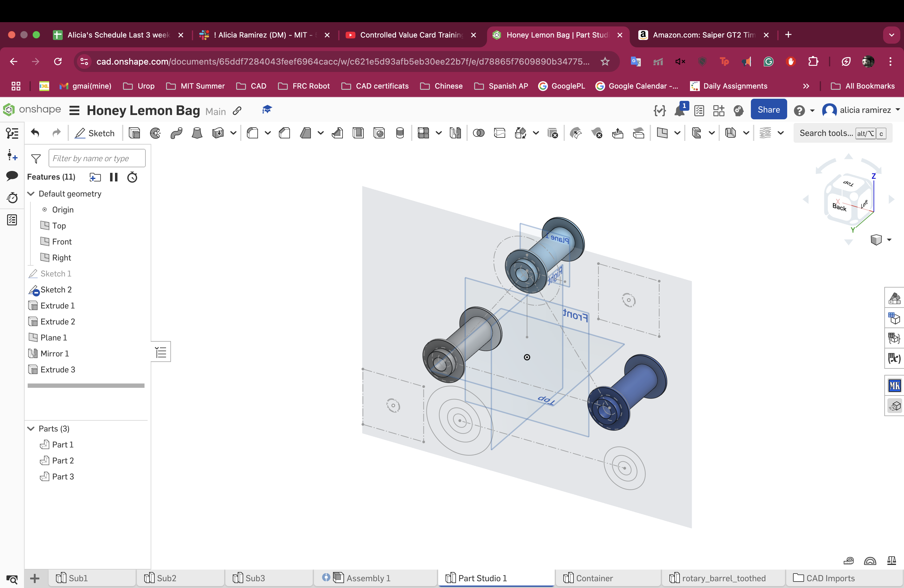Select the External thread tool
Image resolution: width=904 pixels, height=588 pixels.
(400, 133)
